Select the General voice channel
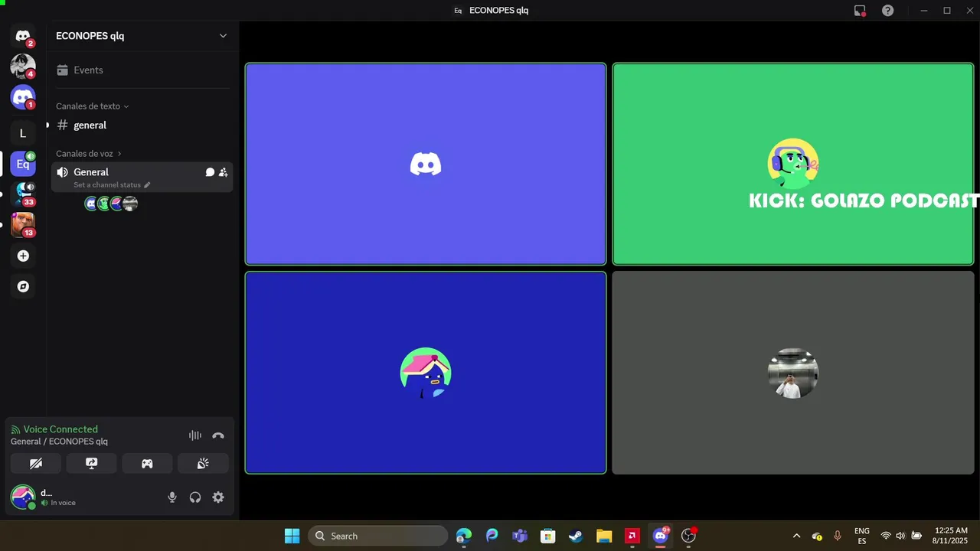This screenshot has width=980, height=551. click(142, 177)
